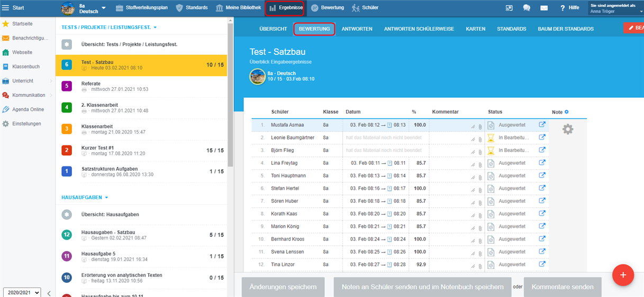Open Übersicht: Tests / Projekte / Leistungsfest.
The width and height of the screenshot is (644, 297).
tap(141, 44)
